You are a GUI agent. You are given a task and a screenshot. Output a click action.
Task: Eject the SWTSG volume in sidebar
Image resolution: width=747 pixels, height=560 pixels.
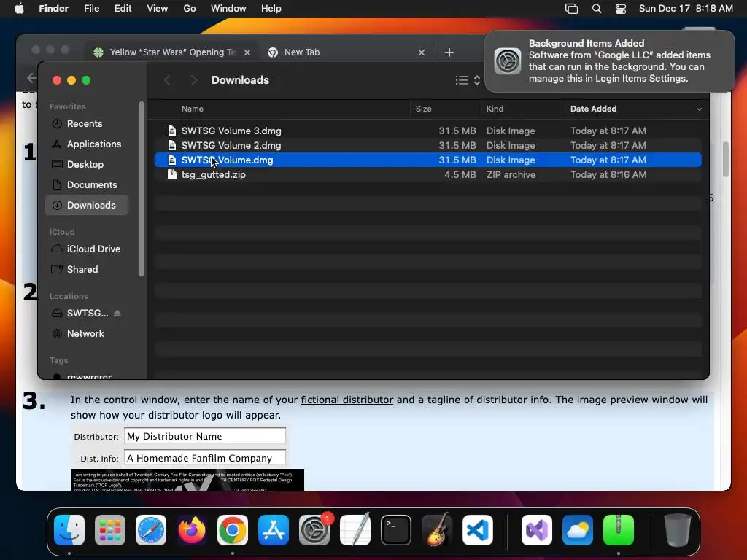[117, 313]
